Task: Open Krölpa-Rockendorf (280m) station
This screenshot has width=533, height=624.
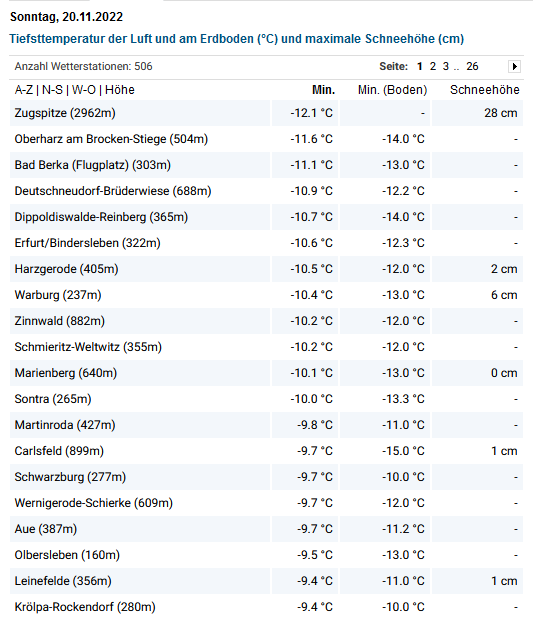Action: [x=85, y=607]
